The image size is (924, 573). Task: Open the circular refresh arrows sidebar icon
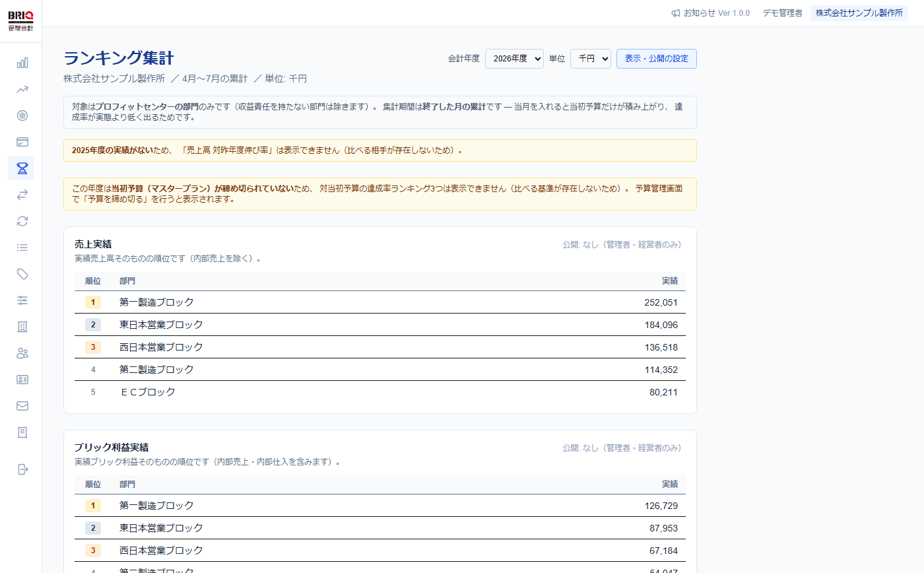pyautogui.click(x=22, y=221)
